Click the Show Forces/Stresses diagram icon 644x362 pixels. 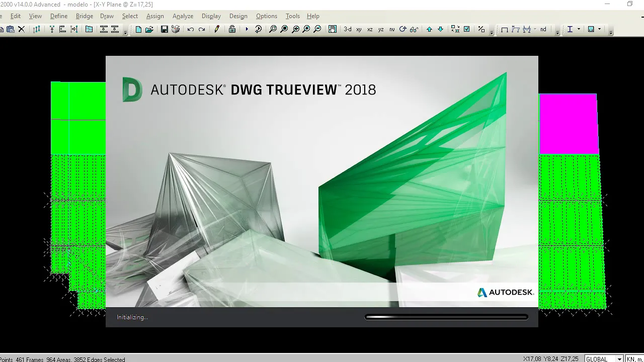(x=527, y=29)
